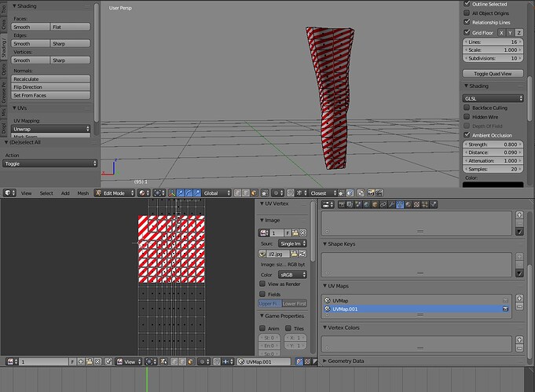Open the Mesh menu in 3D header
This screenshot has width=535, height=392.
pos(83,193)
